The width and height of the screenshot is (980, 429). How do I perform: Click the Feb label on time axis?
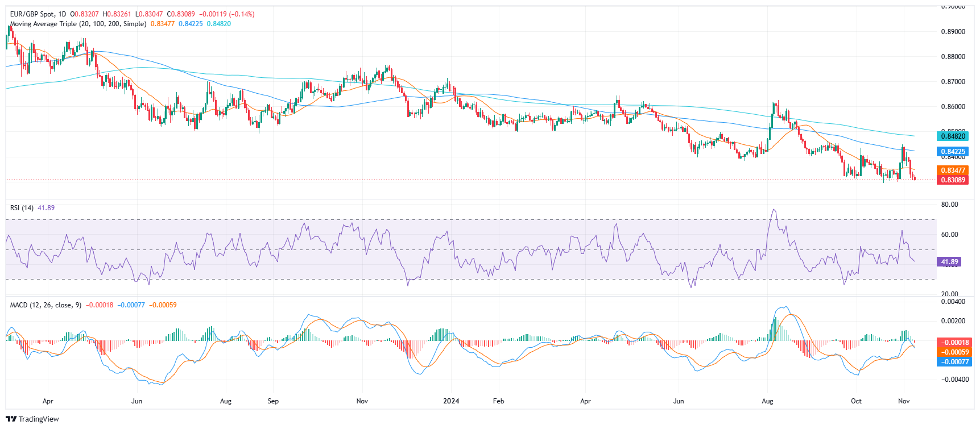pyautogui.click(x=498, y=401)
